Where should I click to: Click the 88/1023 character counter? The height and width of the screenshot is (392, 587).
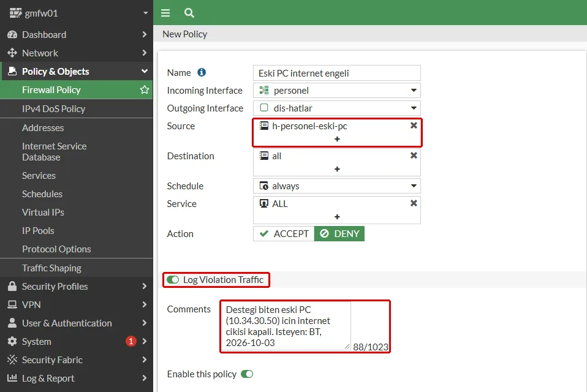click(371, 347)
